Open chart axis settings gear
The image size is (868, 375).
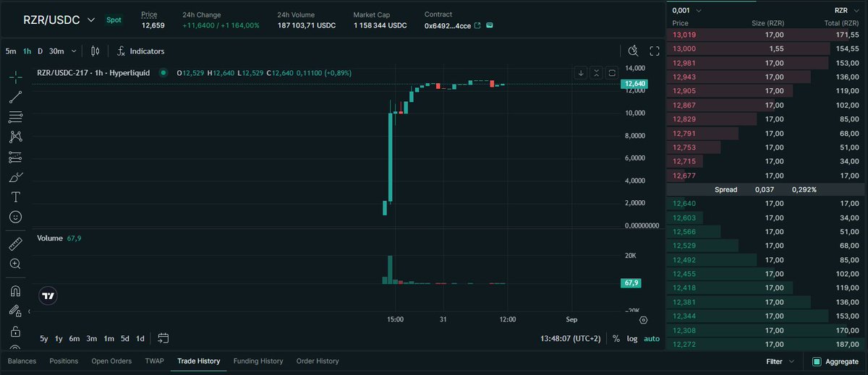tap(644, 319)
